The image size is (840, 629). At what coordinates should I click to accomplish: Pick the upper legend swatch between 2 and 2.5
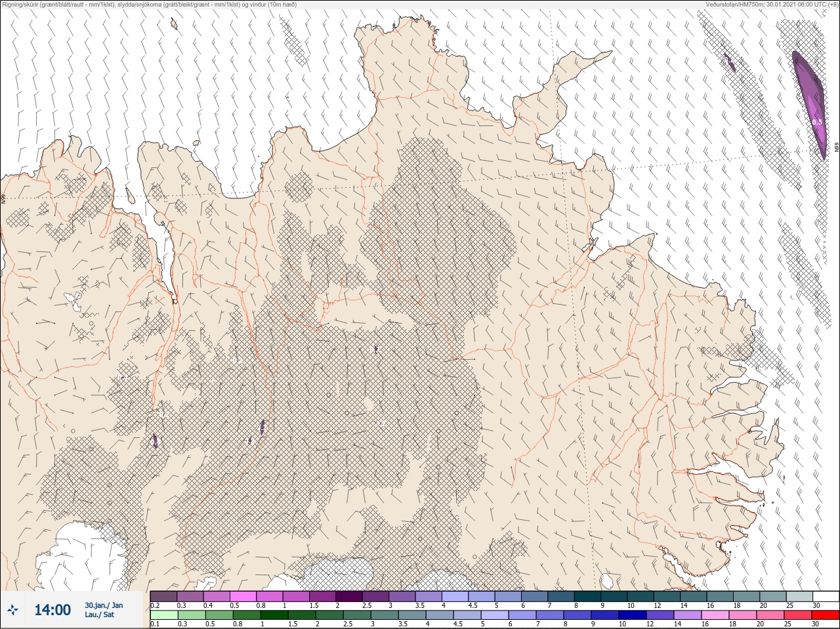tap(349, 596)
